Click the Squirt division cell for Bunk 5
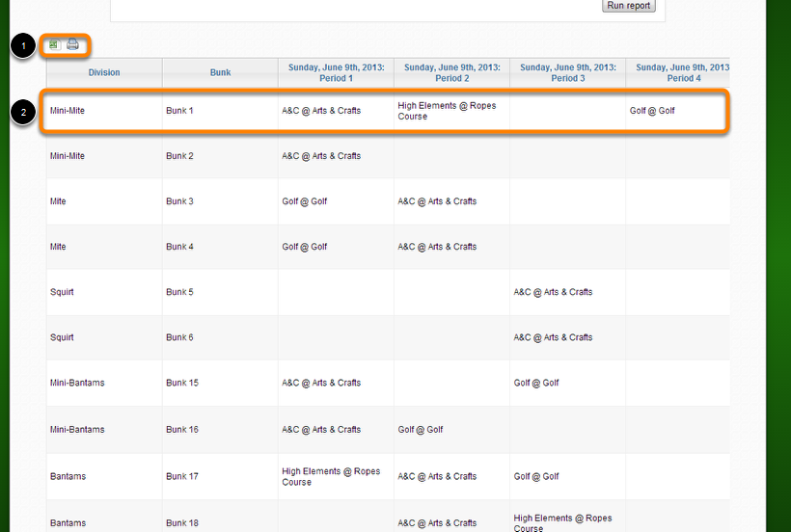The height and width of the screenshot is (532, 791). tap(62, 292)
